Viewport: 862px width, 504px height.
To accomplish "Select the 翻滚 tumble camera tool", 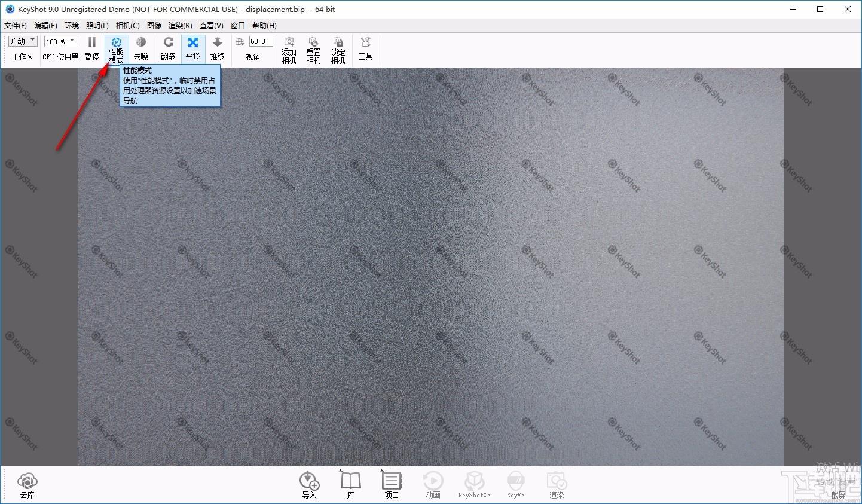I will (x=169, y=49).
